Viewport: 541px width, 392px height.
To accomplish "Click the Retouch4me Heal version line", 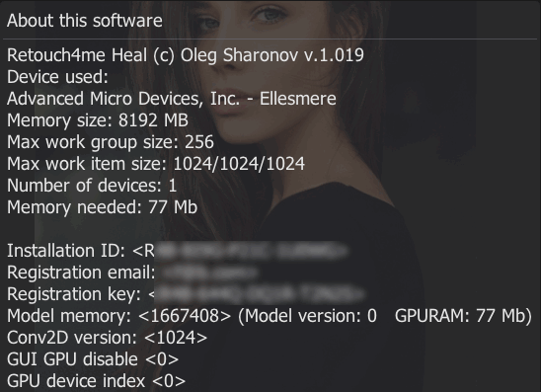I will point(186,55).
